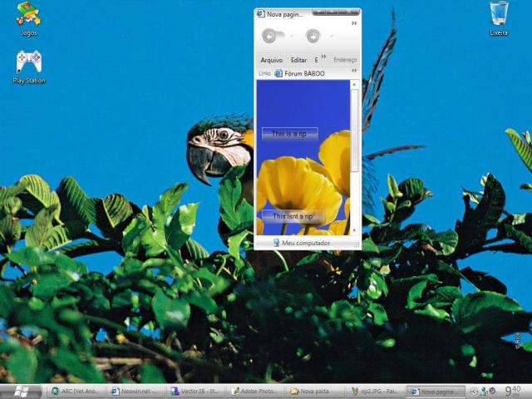Click the "This is a rip" button
Image resolution: width=532 pixels, height=399 pixels.
(289, 134)
